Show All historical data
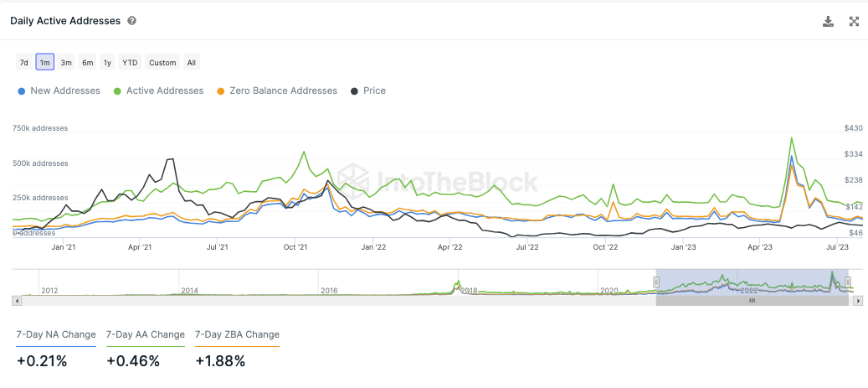Image resolution: width=868 pixels, height=388 pixels. [x=192, y=63]
